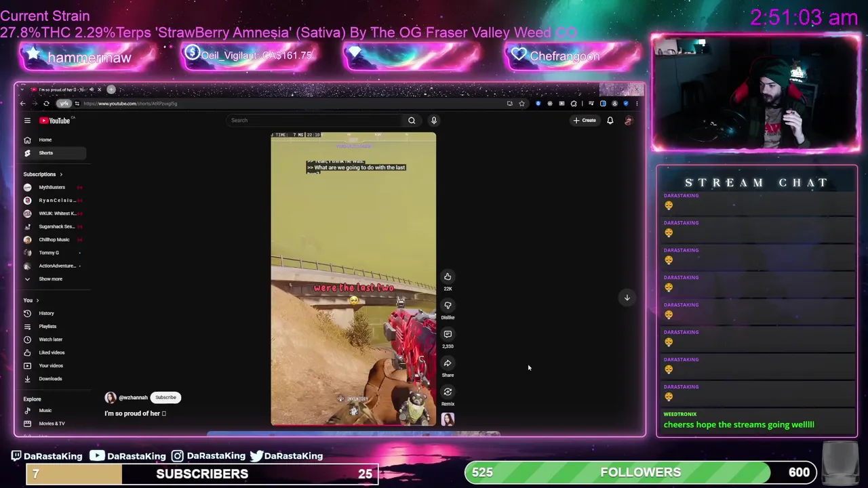
Task: Click the audio speaker icon on tab
Action: tap(92, 89)
